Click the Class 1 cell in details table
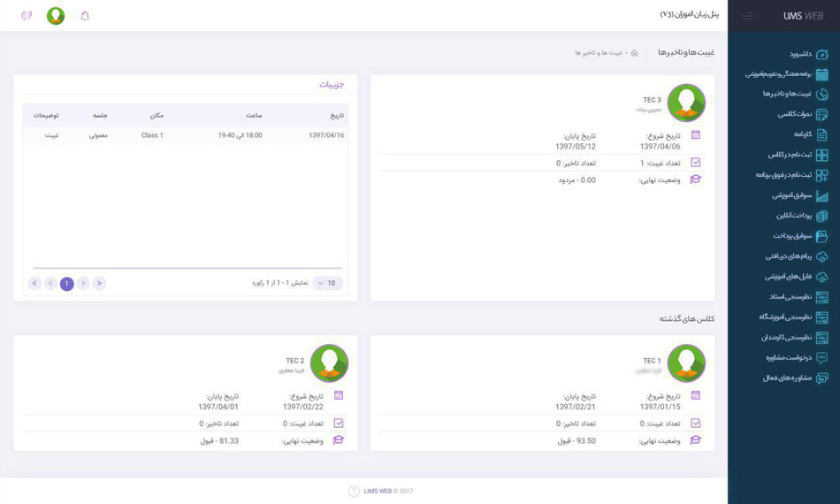Screen dimensions: 840x504 point(152,135)
